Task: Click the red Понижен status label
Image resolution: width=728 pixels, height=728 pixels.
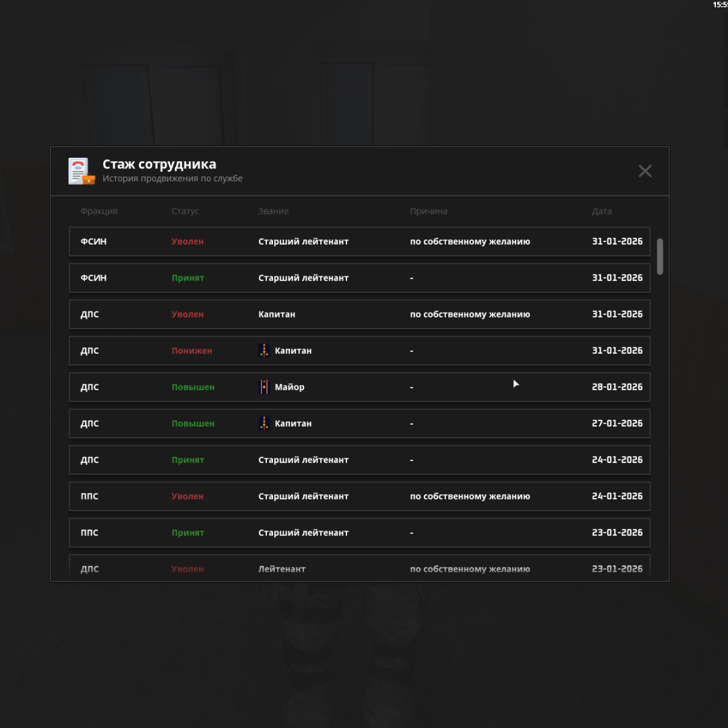Action: pyautogui.click(x=191, y=351)
